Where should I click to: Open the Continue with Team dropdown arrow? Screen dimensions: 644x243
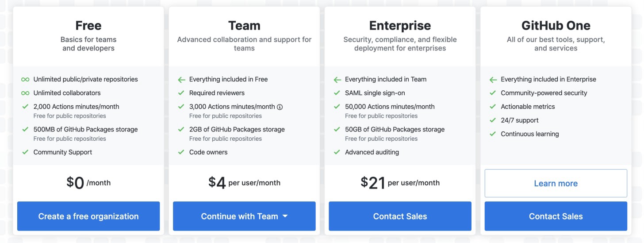(x=285, y=216)
